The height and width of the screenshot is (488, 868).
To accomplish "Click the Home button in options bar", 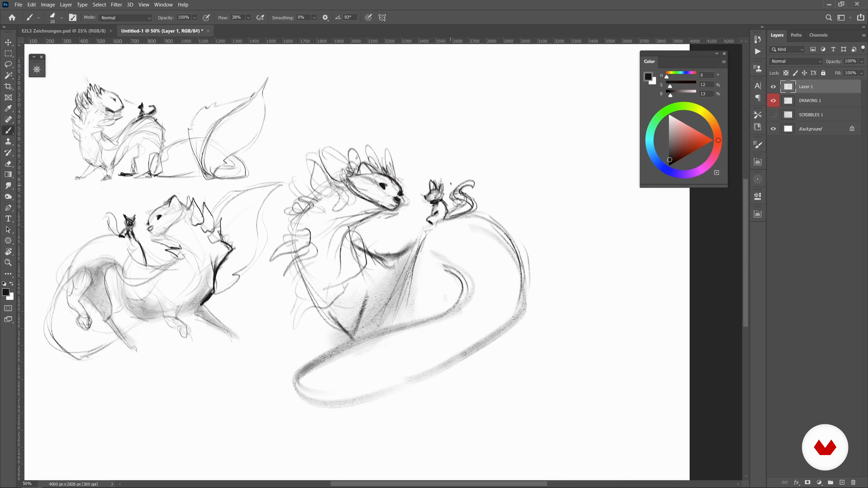I will (12, 18).
